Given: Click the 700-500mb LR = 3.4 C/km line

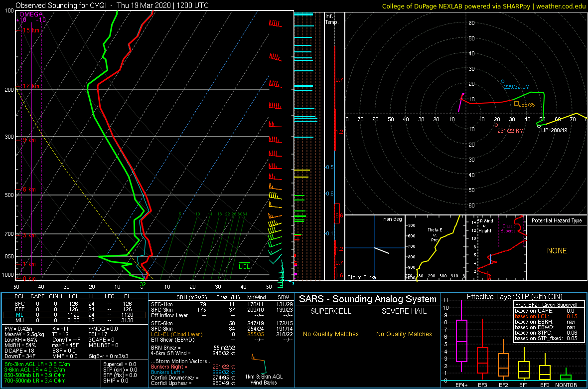Looking at the screenshot, I should (37, 380).
